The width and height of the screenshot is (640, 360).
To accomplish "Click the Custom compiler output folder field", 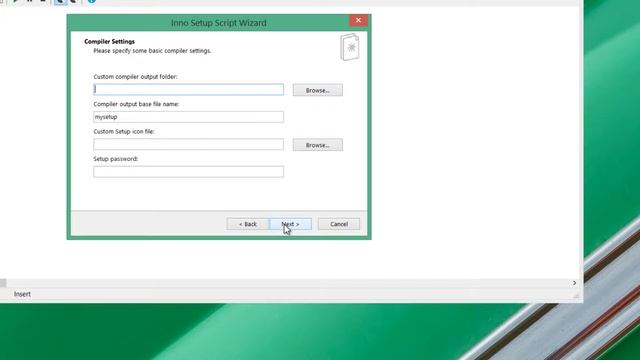I will (x=188, y=89).
